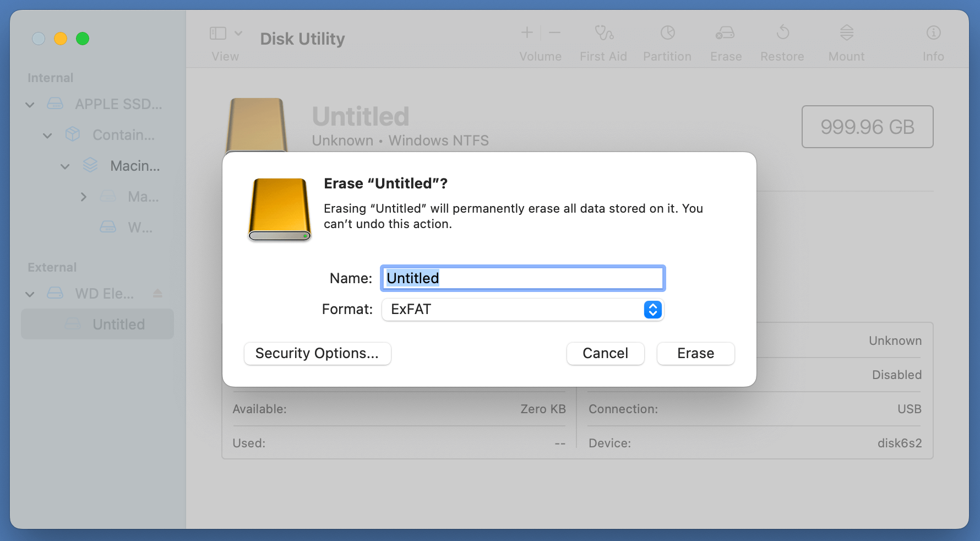Click the drive illustration in the erase dialog
Image resolution: width=980 pixels, height=541 pixels.
[279, 209]
